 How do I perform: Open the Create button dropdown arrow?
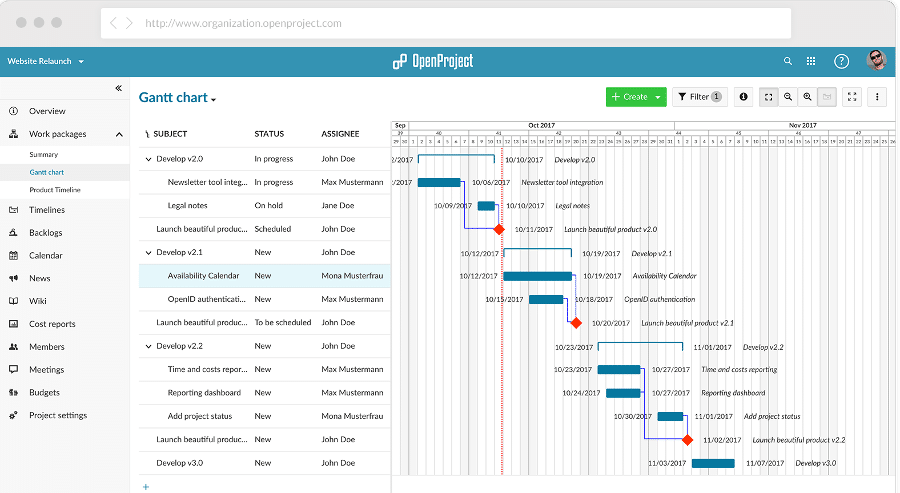click(x=658, y=97)
